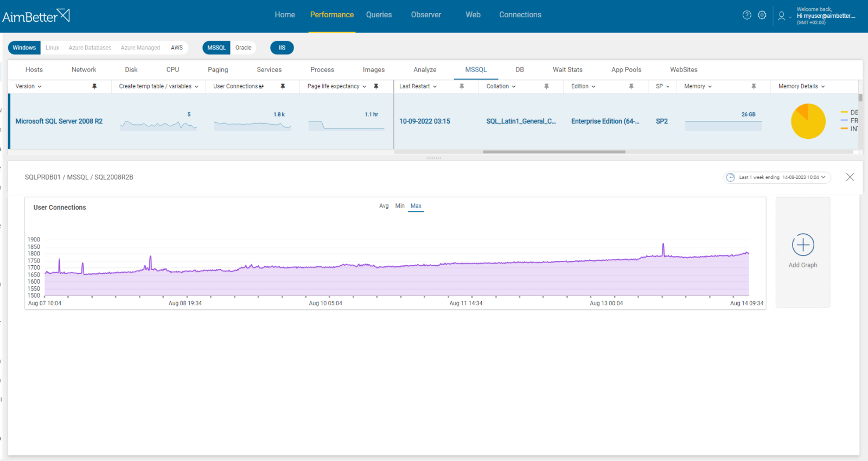Switch to the DB tab
The image size is (868, 461).
tap(520, 70)
